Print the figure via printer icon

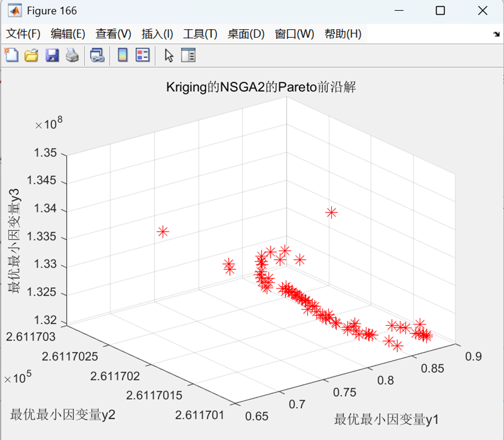72,55
